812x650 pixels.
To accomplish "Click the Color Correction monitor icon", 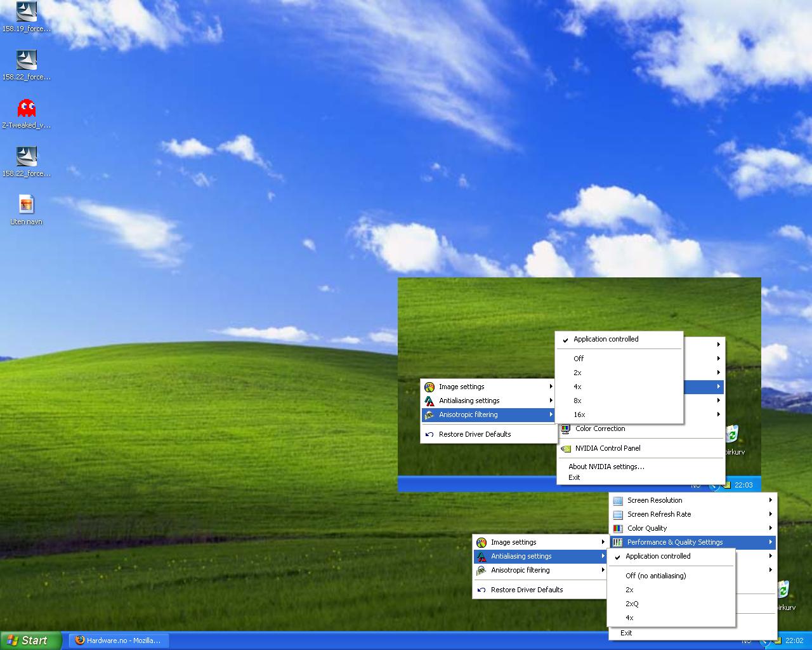I will (565, 428).
